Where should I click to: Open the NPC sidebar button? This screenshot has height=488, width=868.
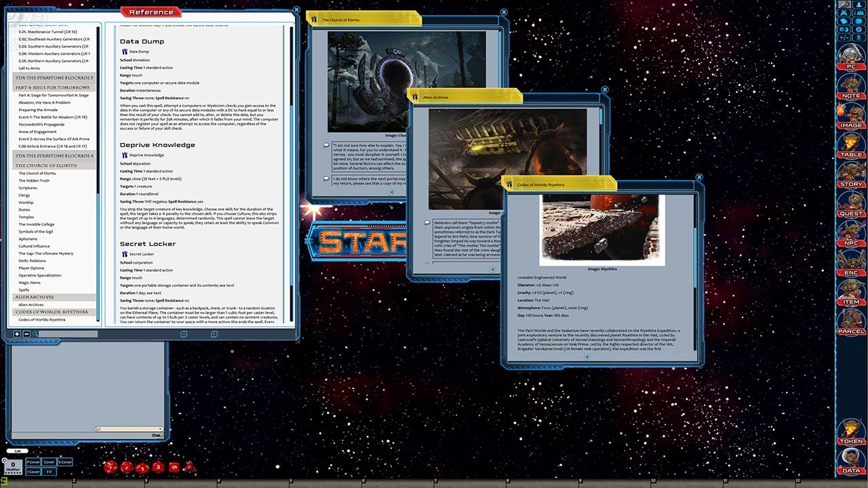click(x=850, y=233)
